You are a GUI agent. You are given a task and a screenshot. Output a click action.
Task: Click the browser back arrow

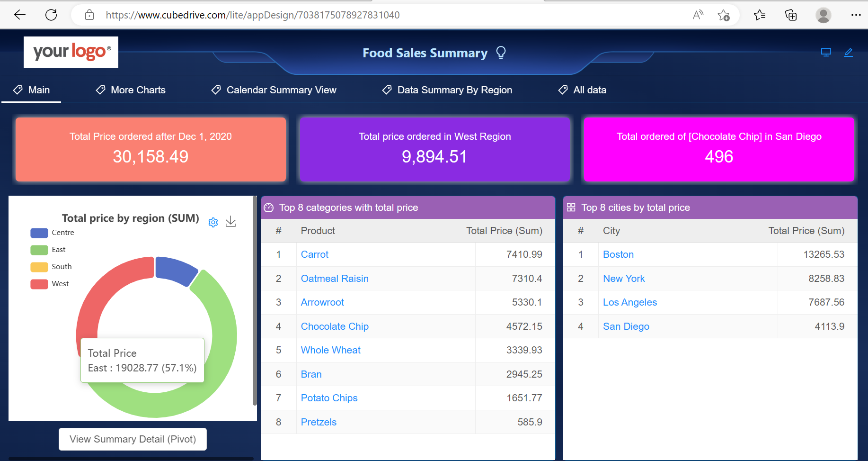[x=20, y=15]
